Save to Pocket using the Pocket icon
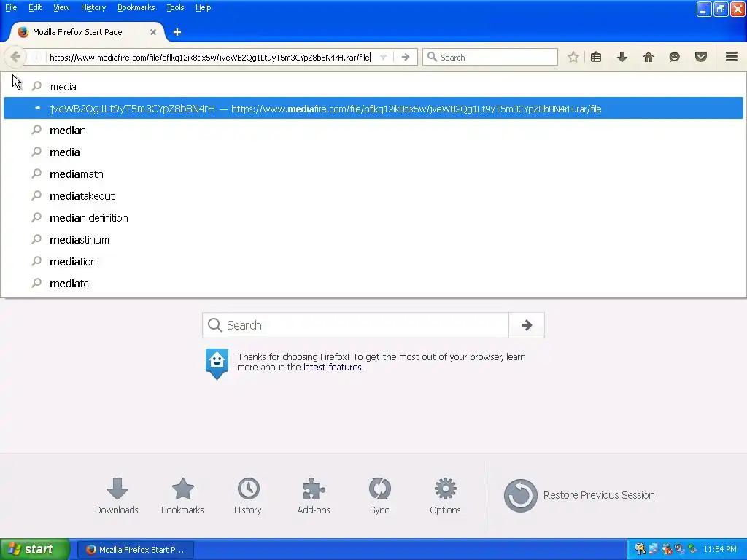Image resolution: width=747 pixels, height=560 pixels. (x=701, y=57)
